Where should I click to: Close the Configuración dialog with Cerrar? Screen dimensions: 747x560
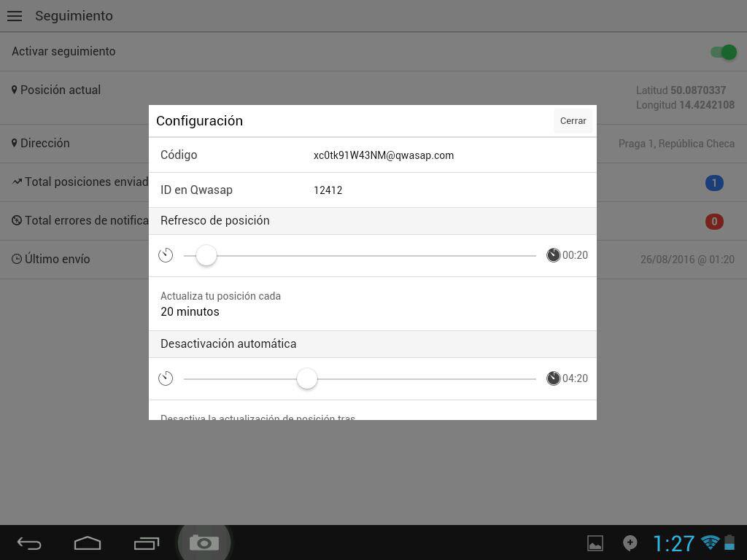tap(573, 121)
